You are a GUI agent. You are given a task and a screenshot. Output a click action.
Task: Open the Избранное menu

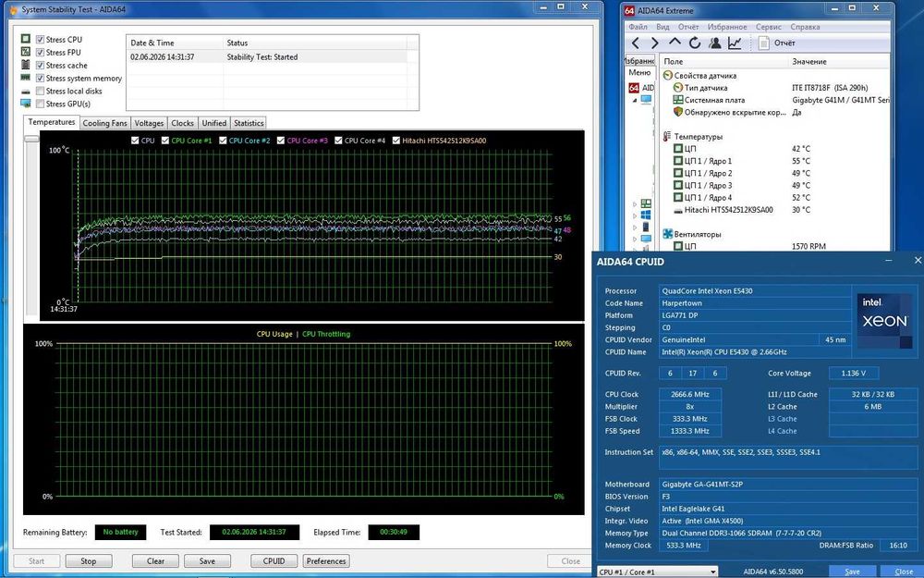(727, 27)
